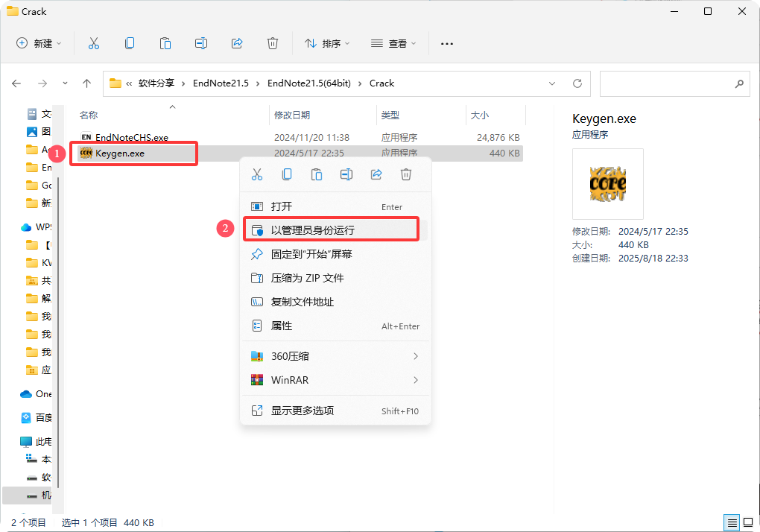This screenshot has height=532, width=760.
Task: Open the toolbar three-dot more options menu
Action: (447, 44)
